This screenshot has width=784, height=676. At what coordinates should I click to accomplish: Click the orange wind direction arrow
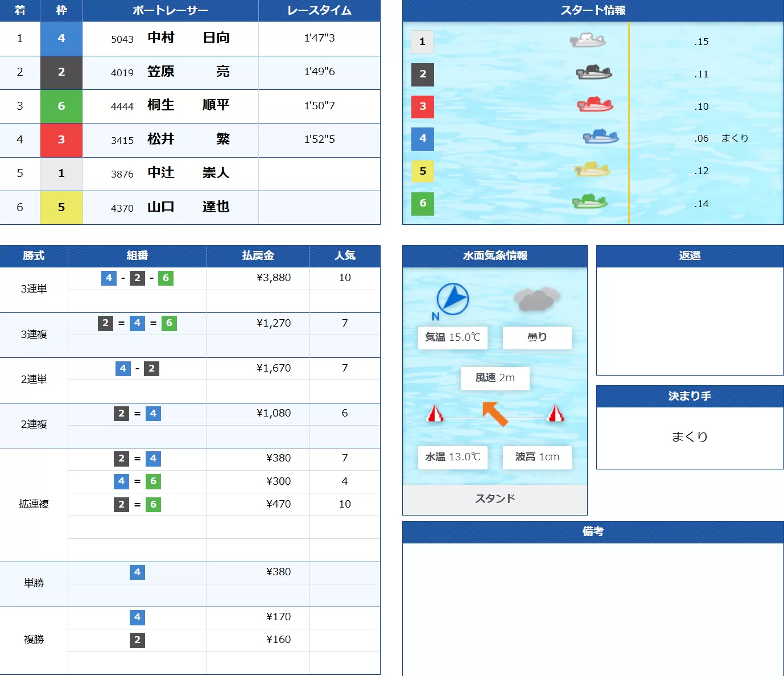pos(493,414)
